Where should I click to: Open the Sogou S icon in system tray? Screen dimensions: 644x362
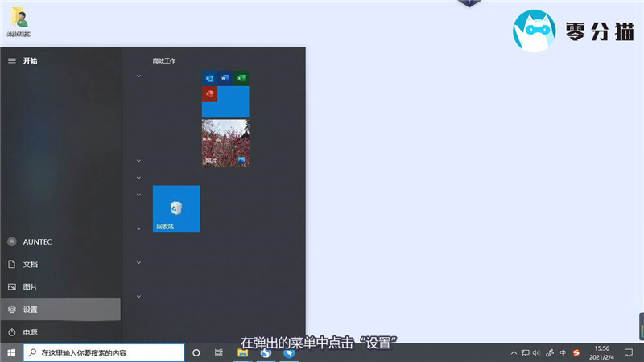coord(576,352)
